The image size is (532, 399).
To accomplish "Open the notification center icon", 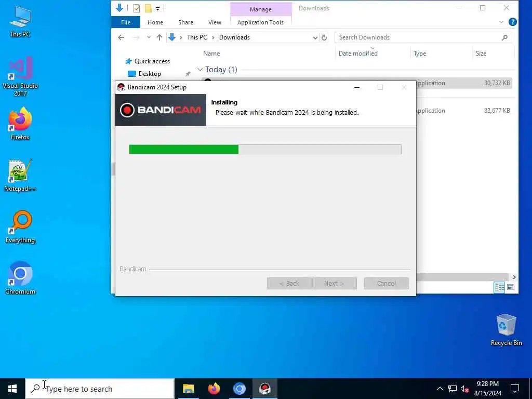I will click(x=515, y=389).
